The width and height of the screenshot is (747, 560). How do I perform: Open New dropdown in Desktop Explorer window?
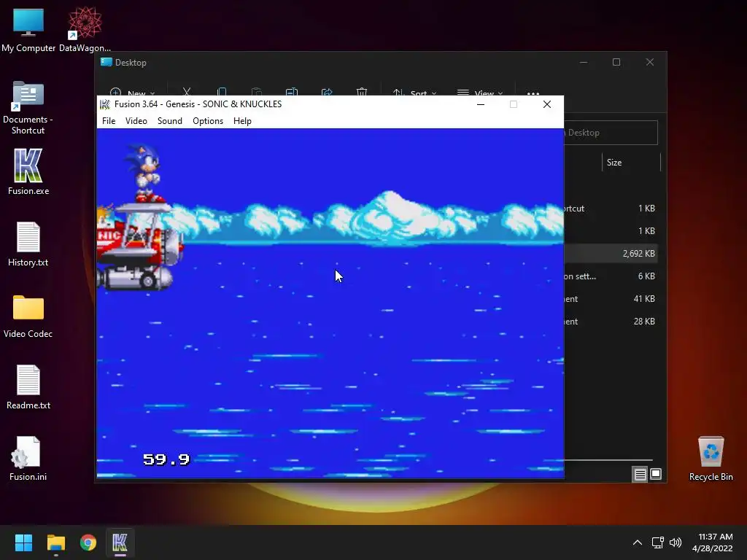pos(133,93)
